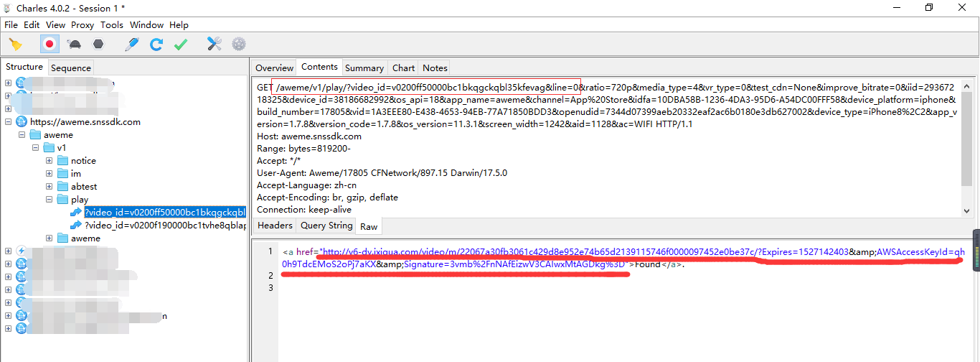Click the 'Range: bytes=819200-' line
Image resolution: width=980 pixels, height=362 pixels.
(303, 148)
